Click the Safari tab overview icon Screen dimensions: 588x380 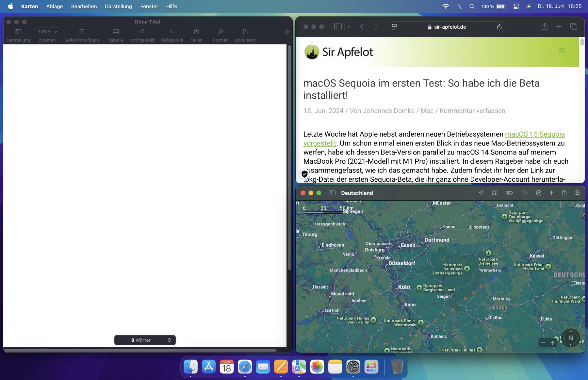coord(574,27)
